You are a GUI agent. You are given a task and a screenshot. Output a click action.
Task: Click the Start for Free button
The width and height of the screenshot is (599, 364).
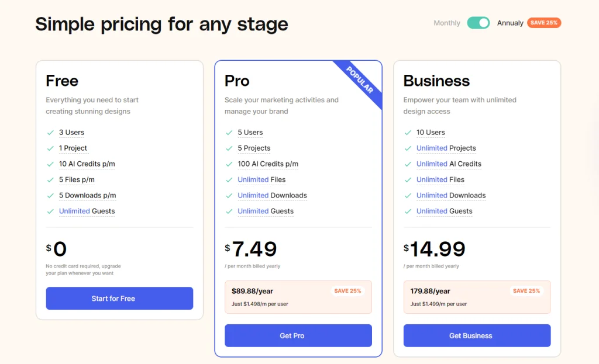(x=119, y=299)
